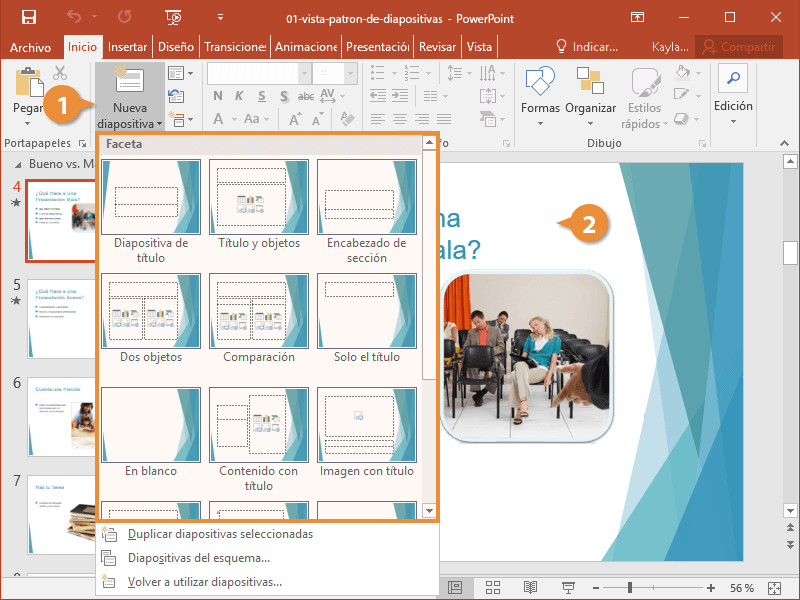Click the layout gallery scrollbar track
The image size is (800, 600).
click(429, 441)
